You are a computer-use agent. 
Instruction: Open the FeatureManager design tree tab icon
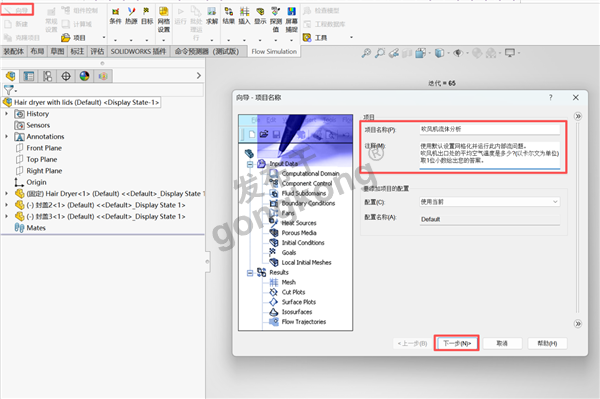coord(10,76)
